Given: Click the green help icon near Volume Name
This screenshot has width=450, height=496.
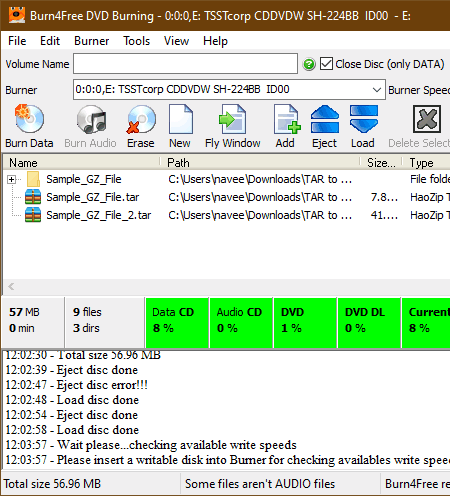Looking at the screenshot, I should 309,64.
